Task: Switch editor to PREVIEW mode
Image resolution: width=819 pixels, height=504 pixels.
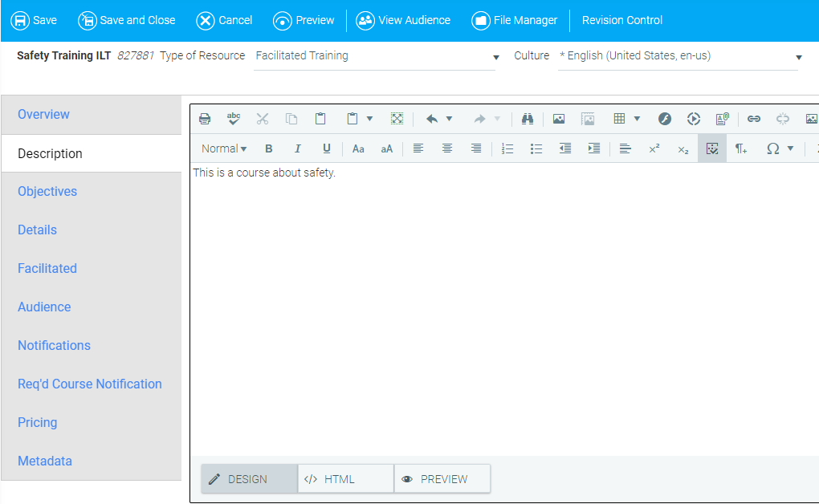Action: [442, 479]
